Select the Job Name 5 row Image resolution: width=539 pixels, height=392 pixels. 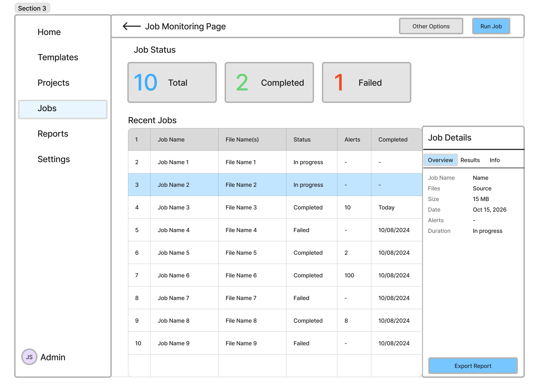click(x=275, y=252)
